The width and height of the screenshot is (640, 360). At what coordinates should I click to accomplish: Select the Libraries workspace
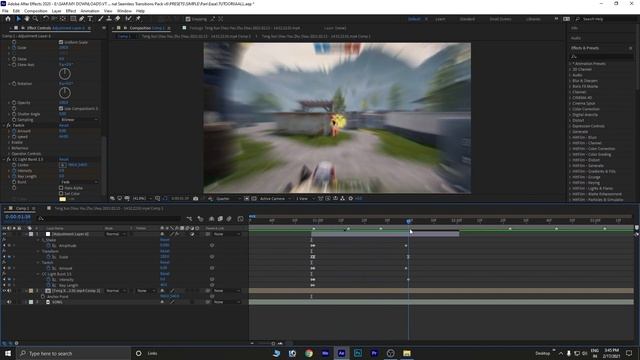[x=533, y=19]
